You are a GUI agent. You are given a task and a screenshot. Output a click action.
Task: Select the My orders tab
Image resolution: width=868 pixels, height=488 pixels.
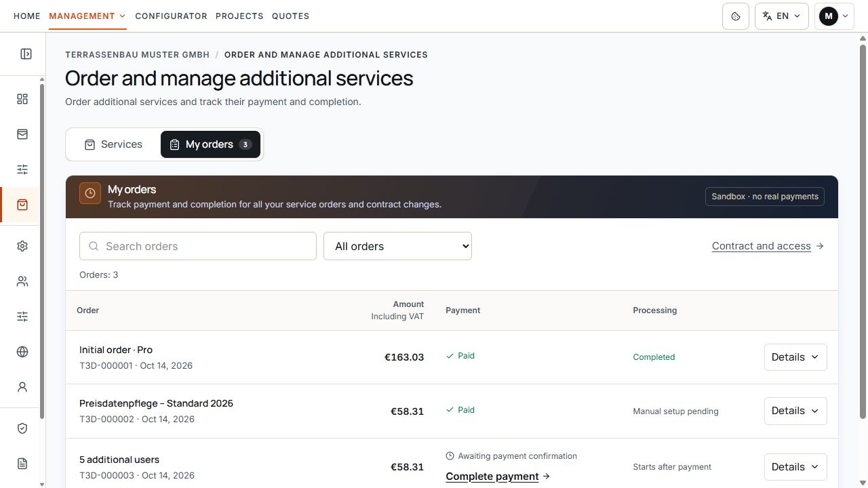pos(210,144)
